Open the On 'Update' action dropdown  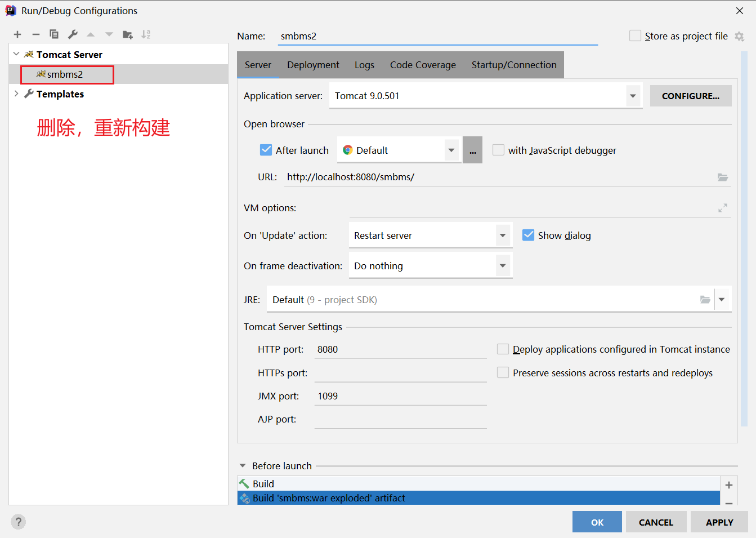point(502,235)
